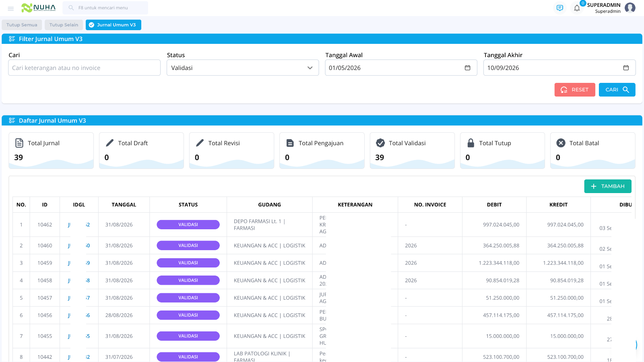The image size is (644, 362).
Task: Click the CARI search button
Action: [617, 90]
